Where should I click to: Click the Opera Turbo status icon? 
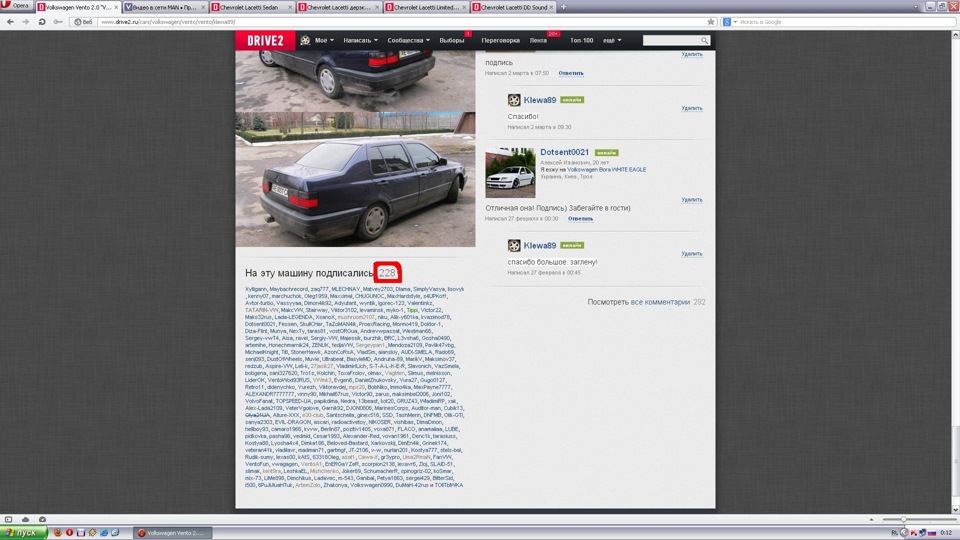(42, 519)
